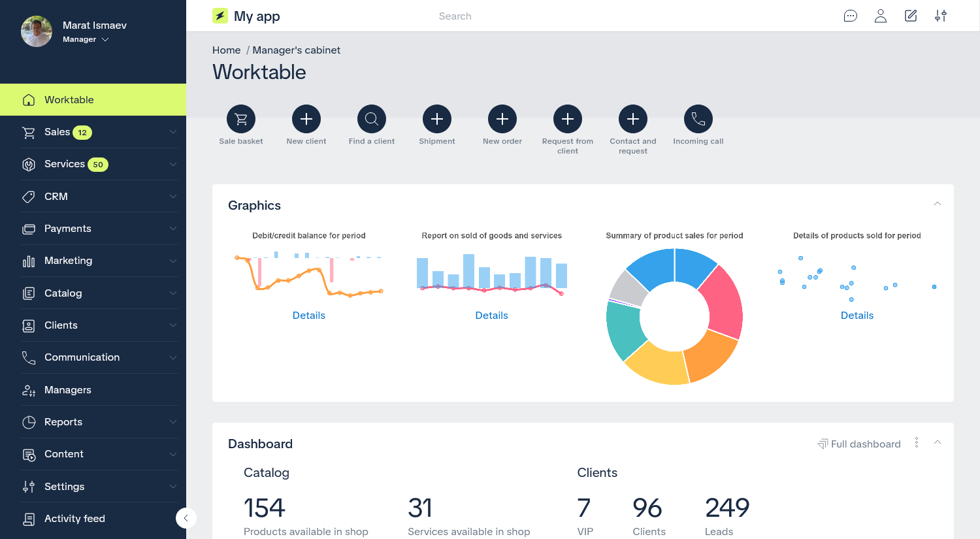Open Activity feed from the sidebar

[x=74, y=519]
